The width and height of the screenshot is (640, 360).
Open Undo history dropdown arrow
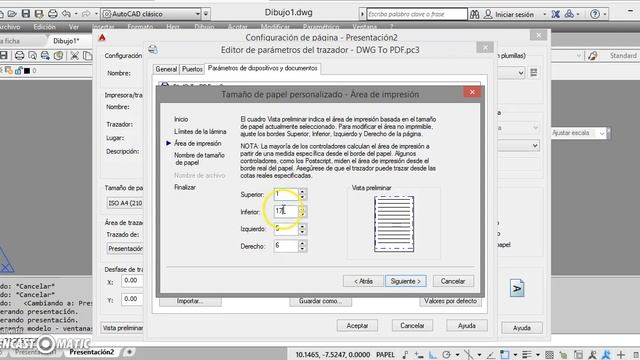point(76,14)
